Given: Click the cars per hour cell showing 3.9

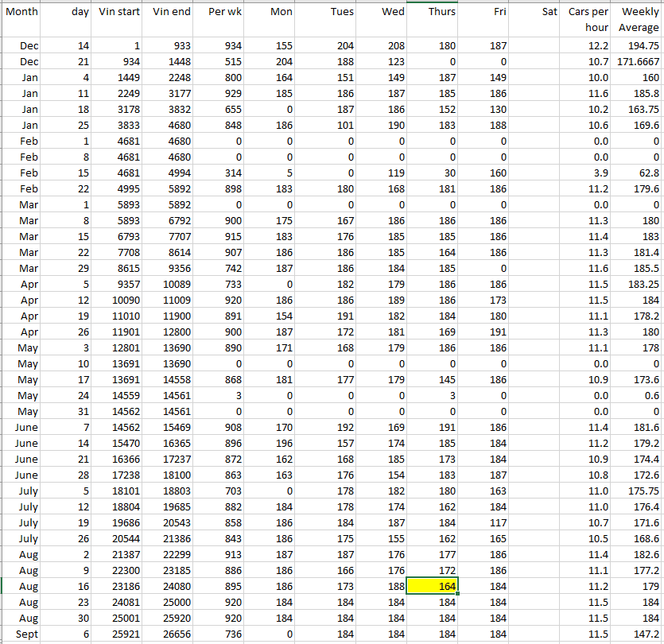Looking at the screenshot, I should click(588, 173).
